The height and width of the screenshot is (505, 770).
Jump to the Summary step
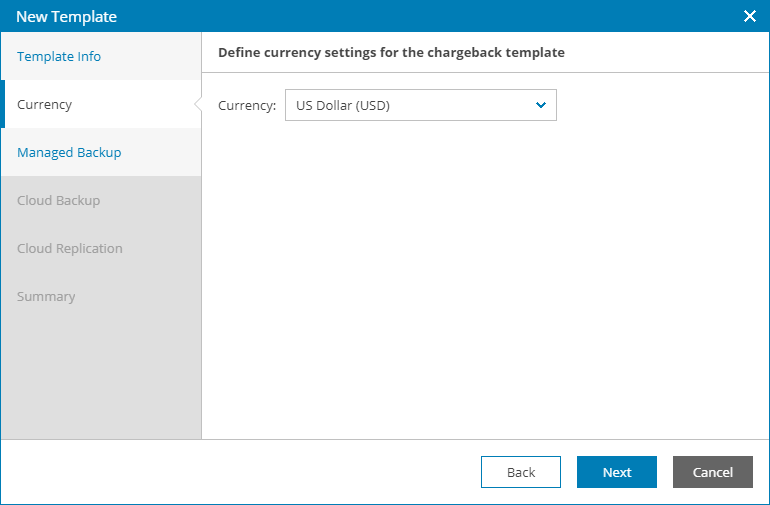[46, 296]
